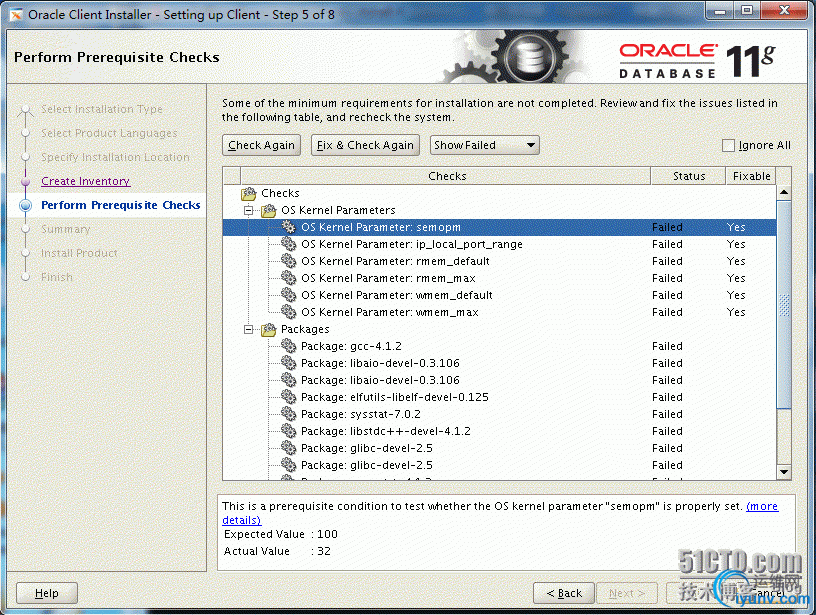The image size is (816, 615).
Task: Click the gear icon beside semopm parameter
Action: coord(288,227)
